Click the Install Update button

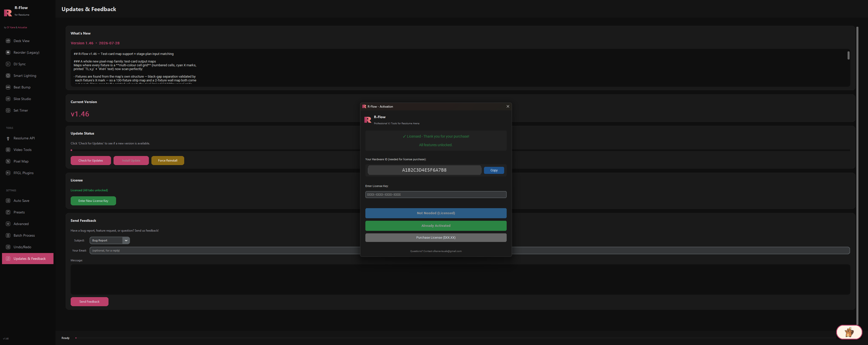pos(131,161)
